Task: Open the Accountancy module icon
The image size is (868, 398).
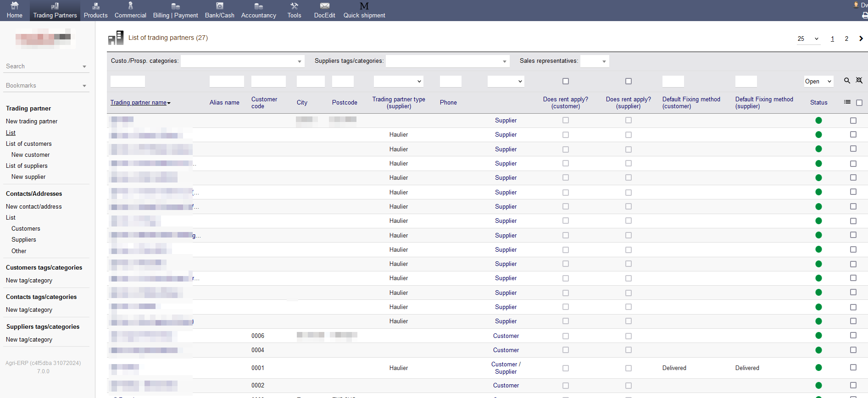Action: pos(258,6)
